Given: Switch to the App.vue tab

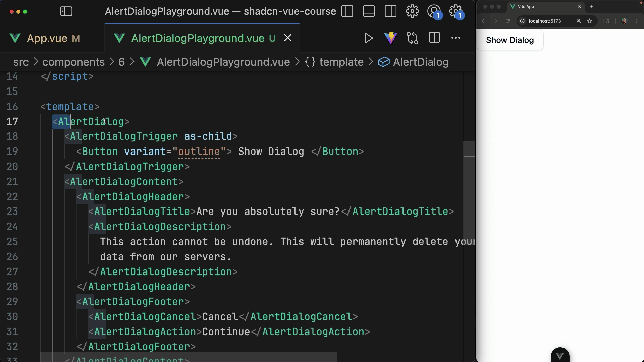Looking at the screenshot, I should pos(52,38).
